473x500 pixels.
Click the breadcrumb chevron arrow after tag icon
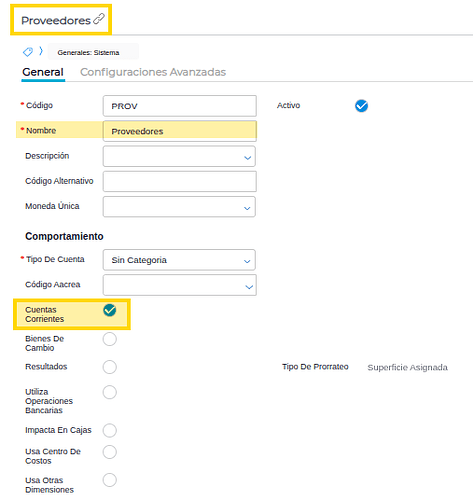tap(41, 51)
